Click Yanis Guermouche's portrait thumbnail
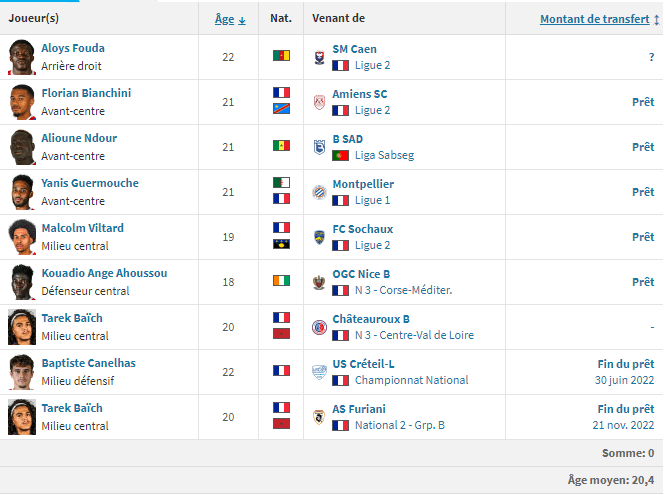Viewport: 665px width, 495px height. [22, 192]
